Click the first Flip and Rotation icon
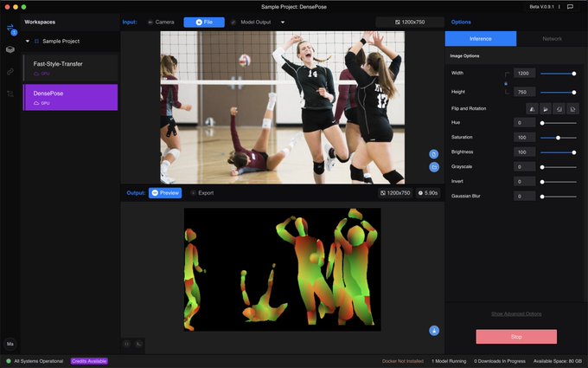This screenshot has width=588, height=368. point(532,109)
